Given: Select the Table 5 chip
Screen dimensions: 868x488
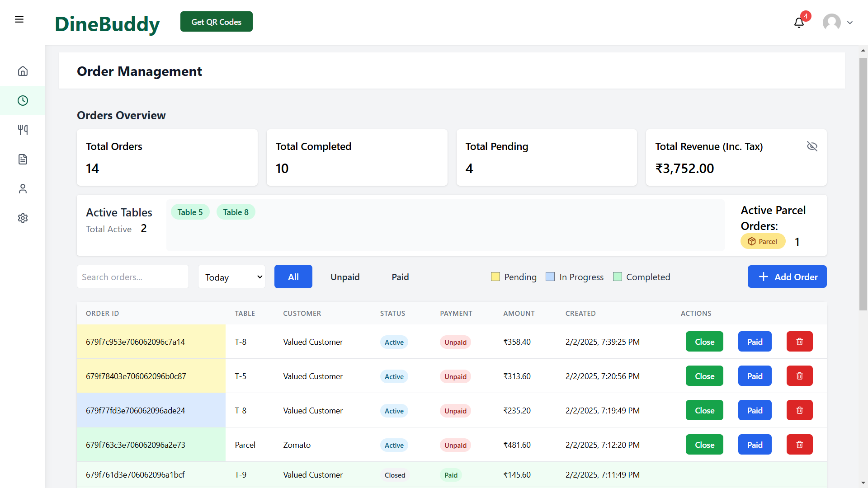Looking at the screenshot, I should [x=190, y=212].
